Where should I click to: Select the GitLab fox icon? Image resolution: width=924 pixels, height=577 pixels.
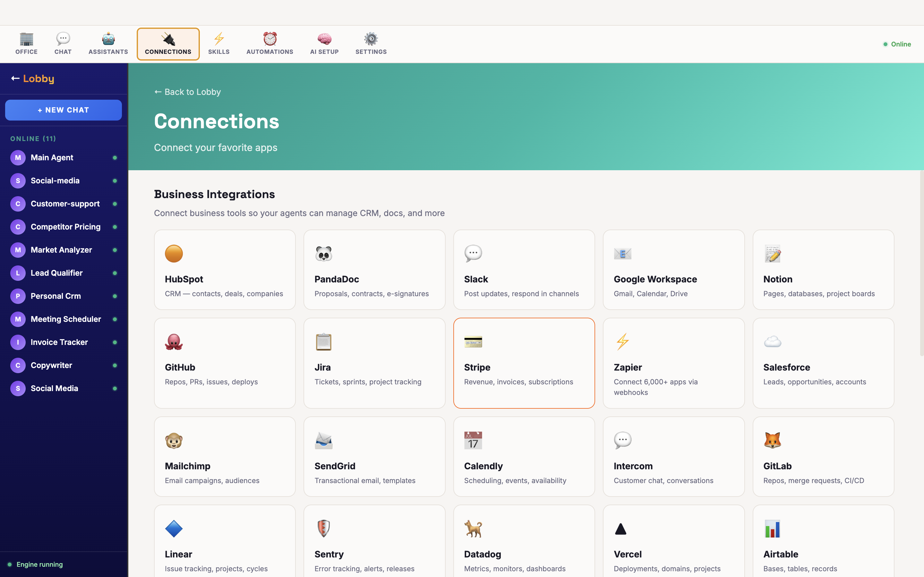point(773,440)
